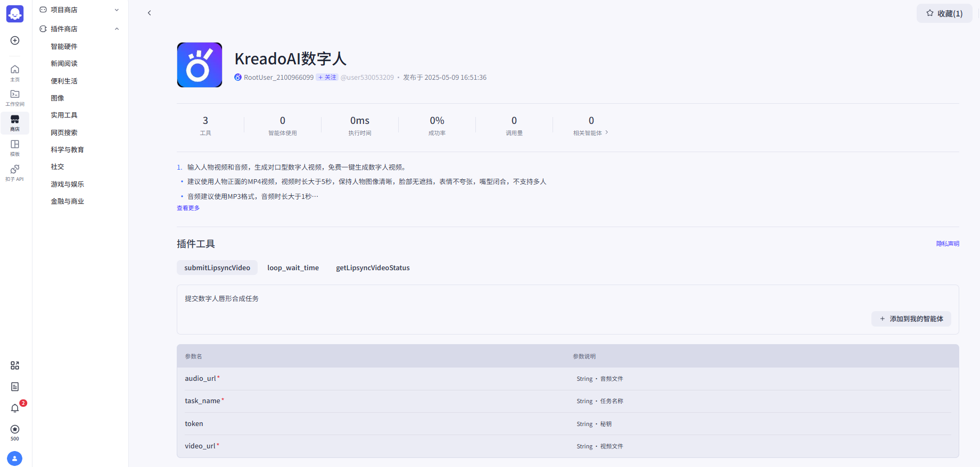Follow the author via 关注 button
The width and height of the screenshot is (980, 467).
(327, 77)
